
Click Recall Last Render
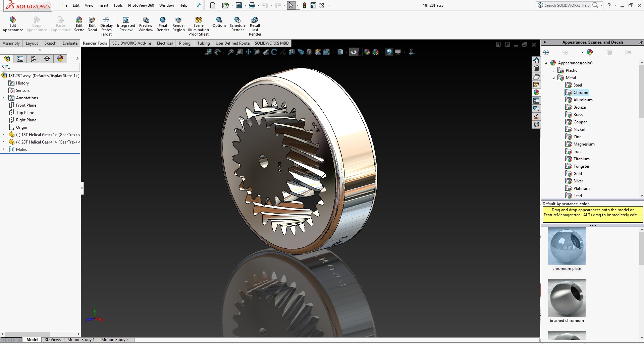(255, 26)
